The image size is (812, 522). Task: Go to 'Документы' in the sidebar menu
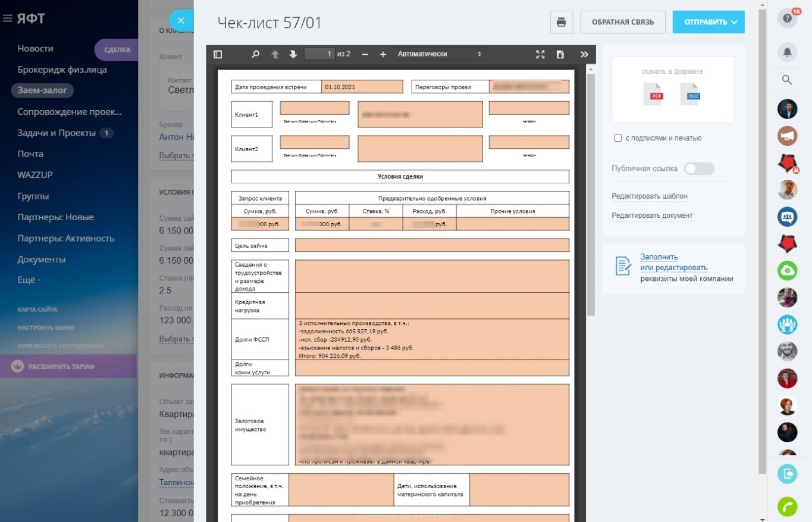pyautogui.click(x=41, y=260)
